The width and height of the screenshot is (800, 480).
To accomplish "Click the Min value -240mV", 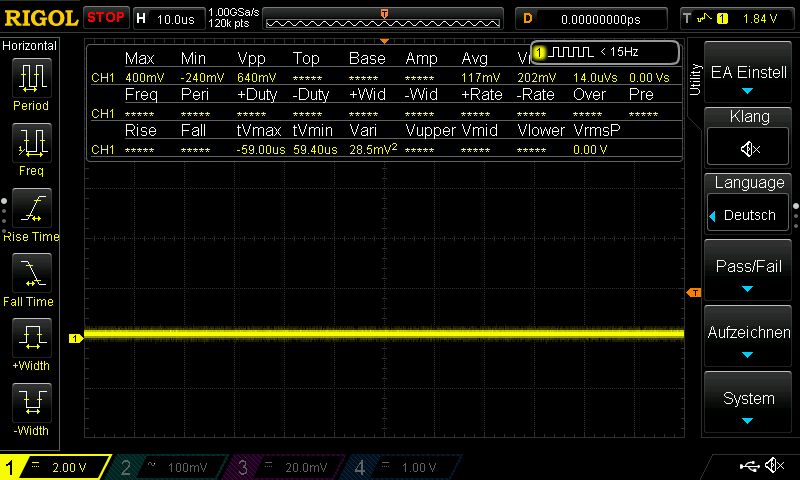I will (x=202, y=78).
